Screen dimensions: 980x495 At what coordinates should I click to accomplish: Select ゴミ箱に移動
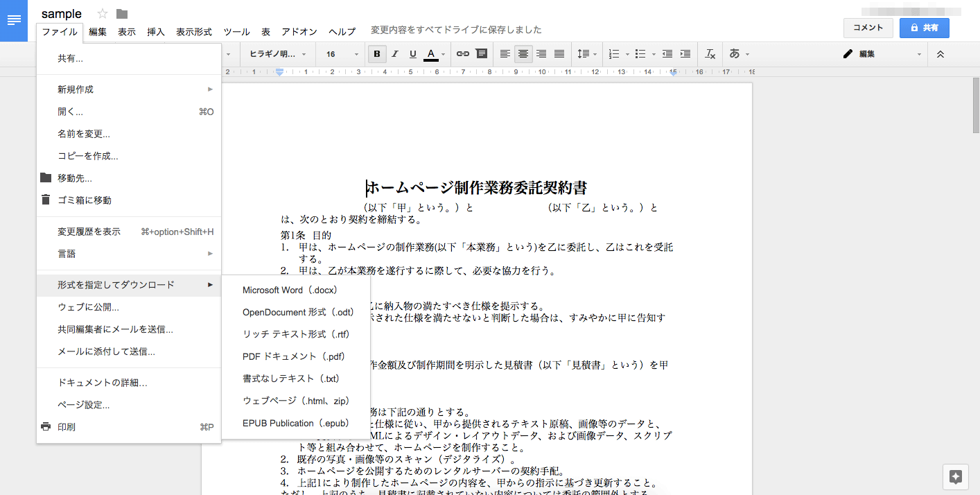tap(129, 200)
